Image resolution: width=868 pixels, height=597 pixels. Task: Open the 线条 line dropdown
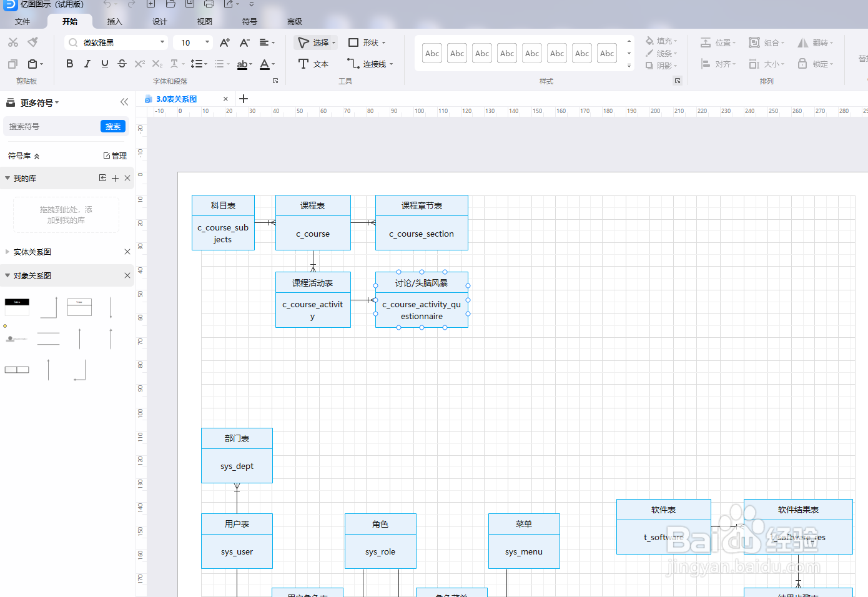[661, 53]
